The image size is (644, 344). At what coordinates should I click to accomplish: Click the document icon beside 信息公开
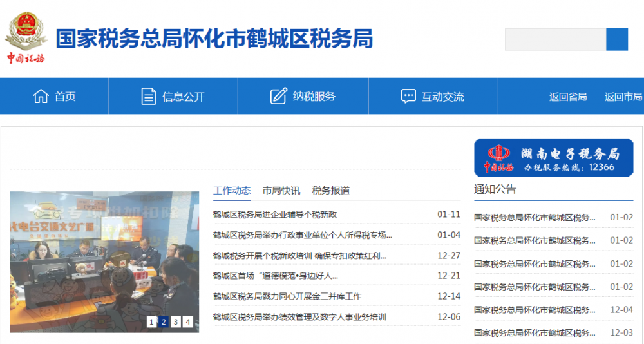tap(149, 97)
